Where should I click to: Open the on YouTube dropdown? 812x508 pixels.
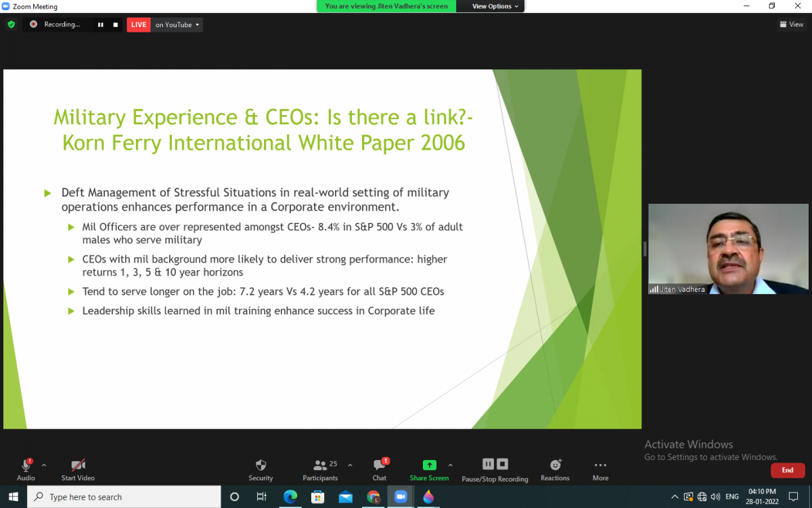click(177, 25)
